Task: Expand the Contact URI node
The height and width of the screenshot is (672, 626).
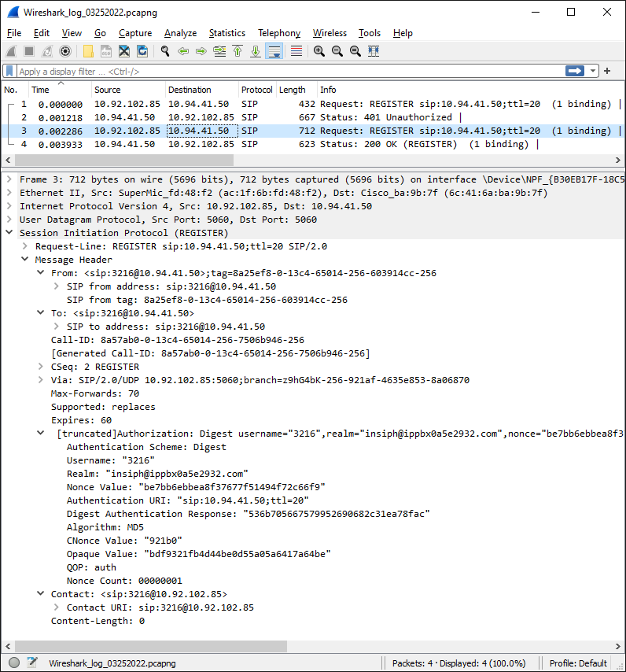Action: pyautogui.click(x=56, y=607)
